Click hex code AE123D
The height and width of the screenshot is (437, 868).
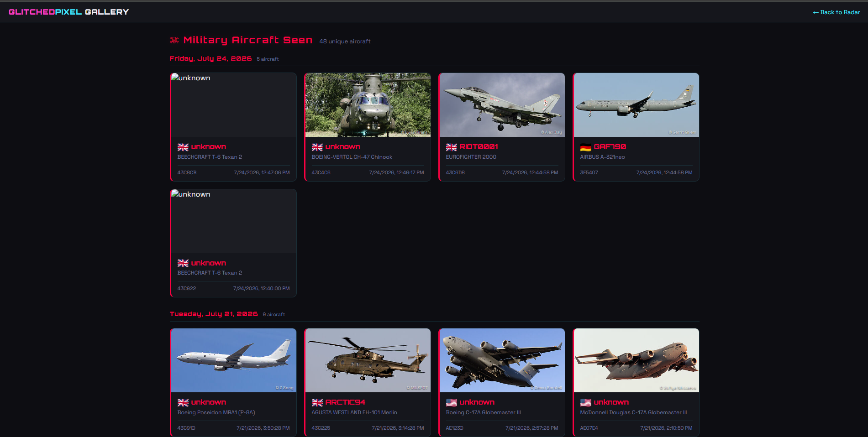pyautogui.click(x=455, y=428)
